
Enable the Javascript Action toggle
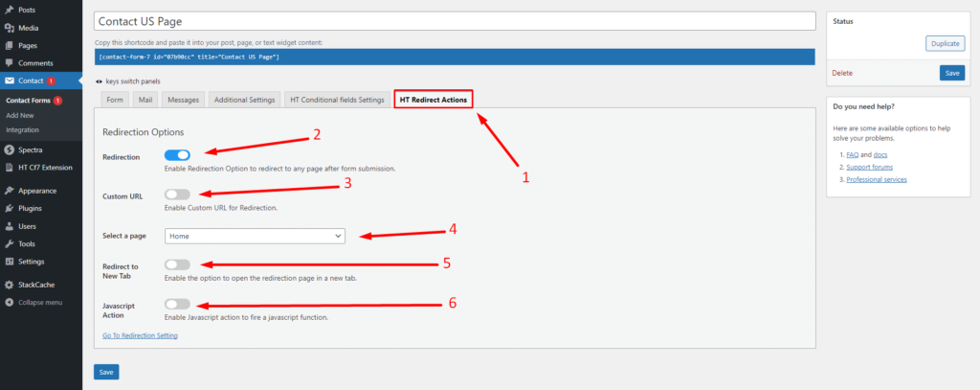tap(177, 304)
